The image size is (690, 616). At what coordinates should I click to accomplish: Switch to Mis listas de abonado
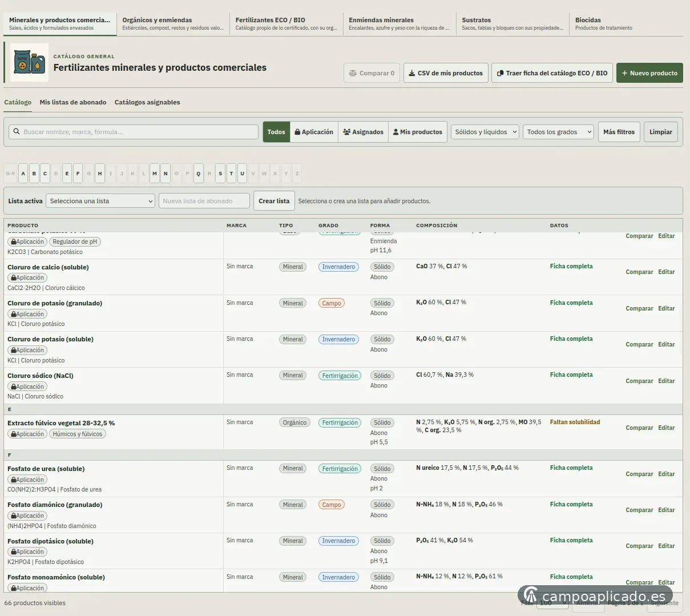pos(73,102)
